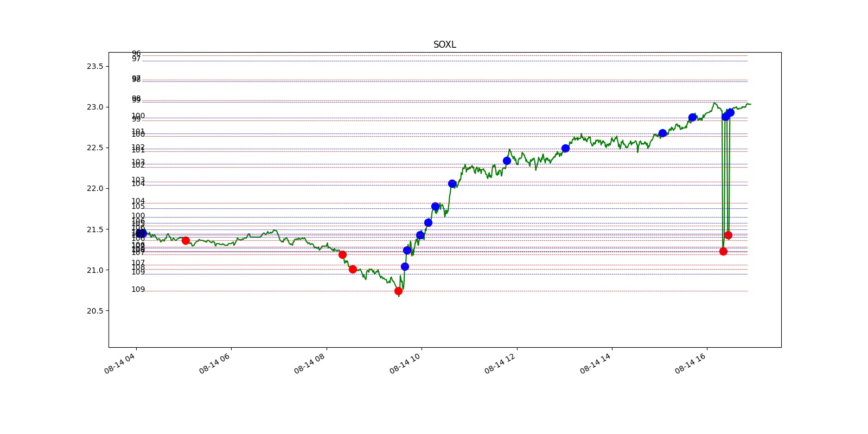Click the blue marker near 08-14 12

507,161
